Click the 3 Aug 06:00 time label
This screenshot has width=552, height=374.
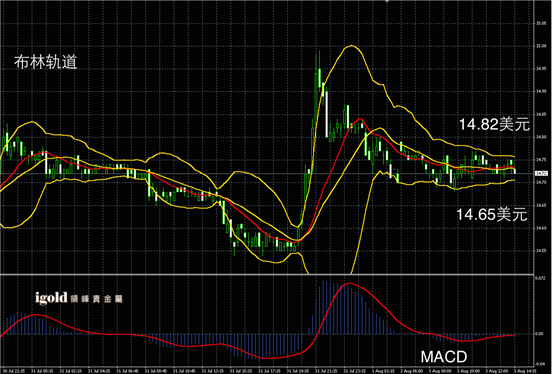(x=412, y=371)
